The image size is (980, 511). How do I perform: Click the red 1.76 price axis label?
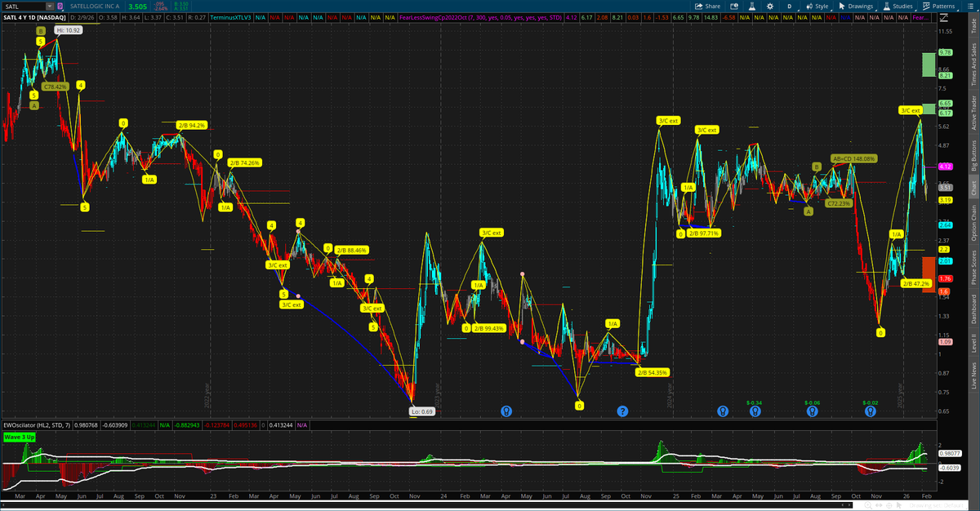click(947, 278)
